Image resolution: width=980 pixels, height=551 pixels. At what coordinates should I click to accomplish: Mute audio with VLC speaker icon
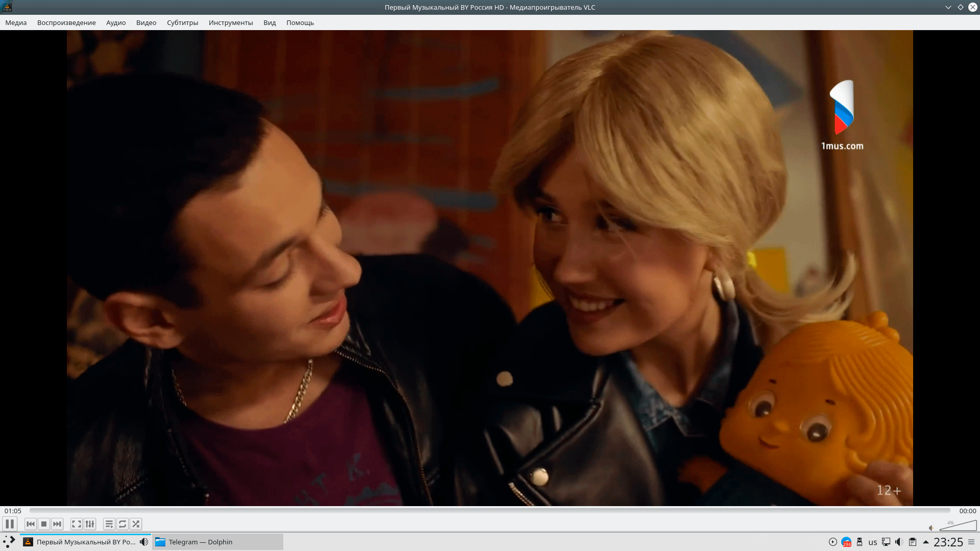pos(931,528)
